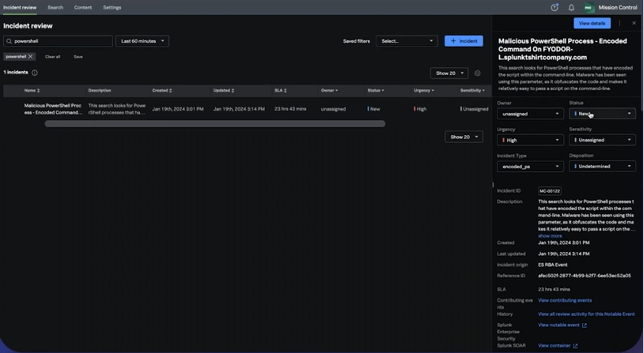Open the notifications bell
This screenshot has width=644, height=353.
(x=571, y=8)
